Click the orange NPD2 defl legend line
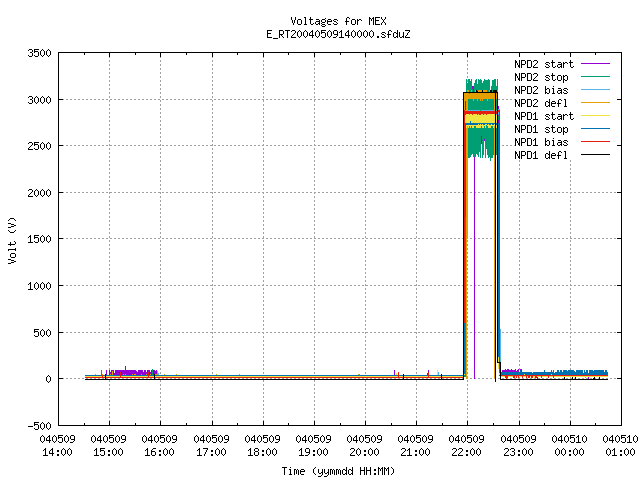Screen dimensions: 640x480 tap(595, 103)
